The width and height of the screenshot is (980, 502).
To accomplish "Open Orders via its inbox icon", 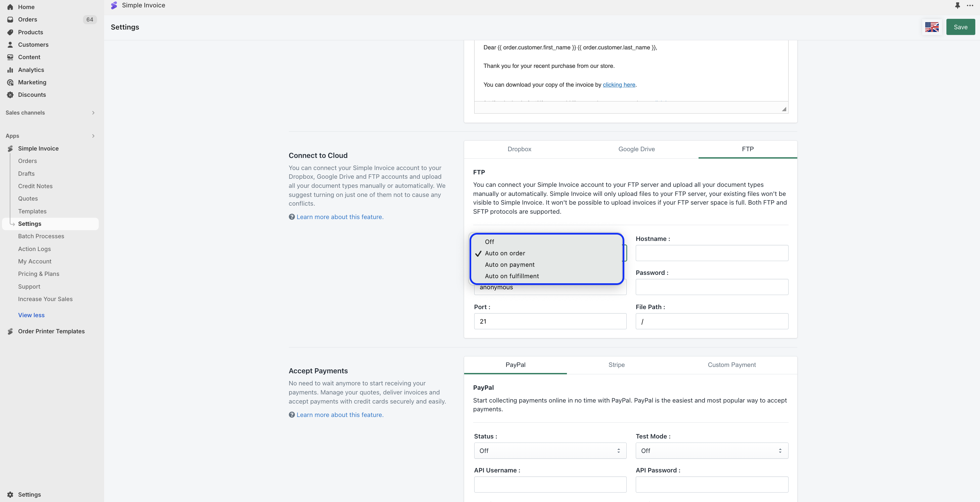I will [10, 19].
